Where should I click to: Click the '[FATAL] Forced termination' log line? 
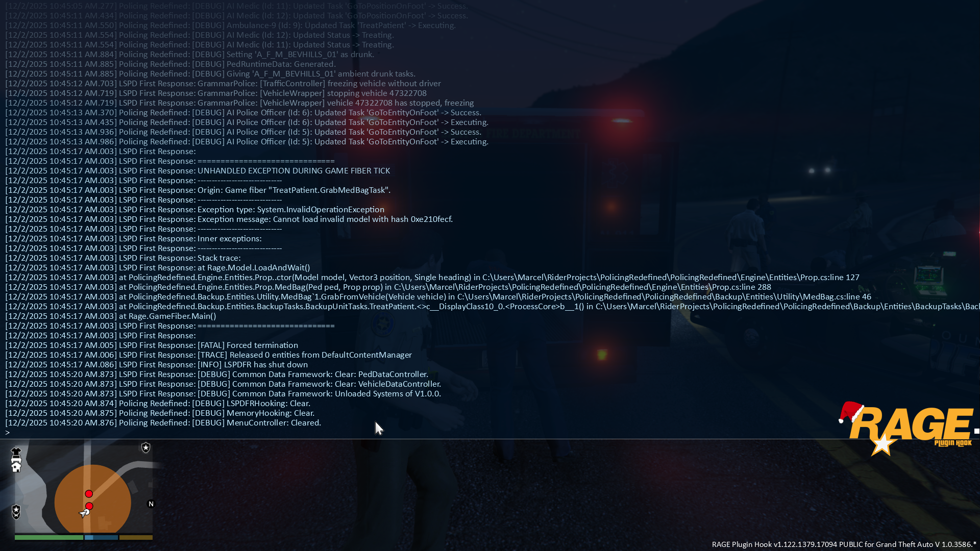(248, 345)
